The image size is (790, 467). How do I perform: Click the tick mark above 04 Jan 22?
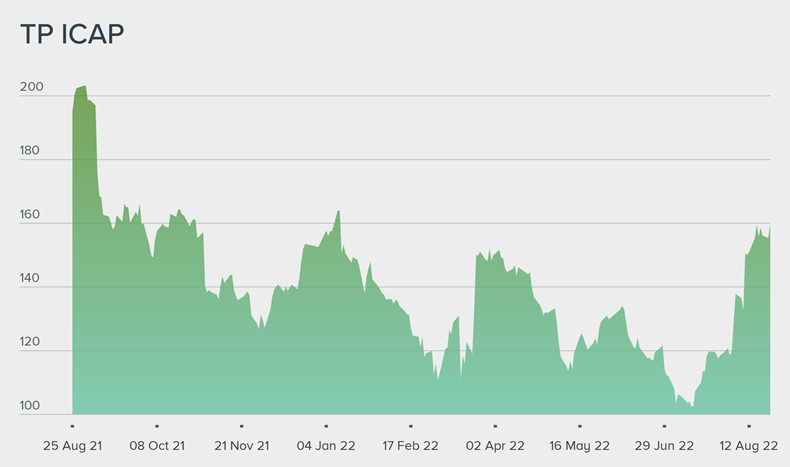coord(326,426)
